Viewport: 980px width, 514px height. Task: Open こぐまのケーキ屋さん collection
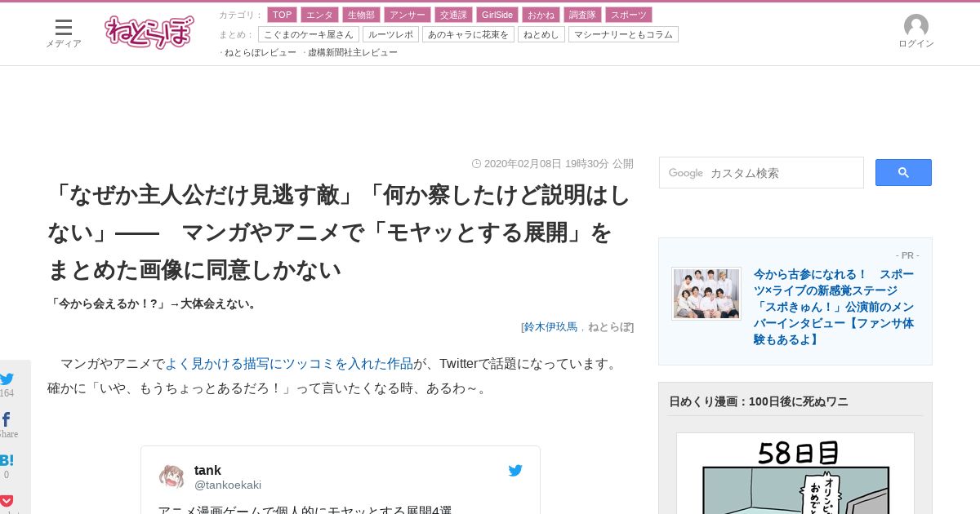pyautogui.click(x=309, y=34)
